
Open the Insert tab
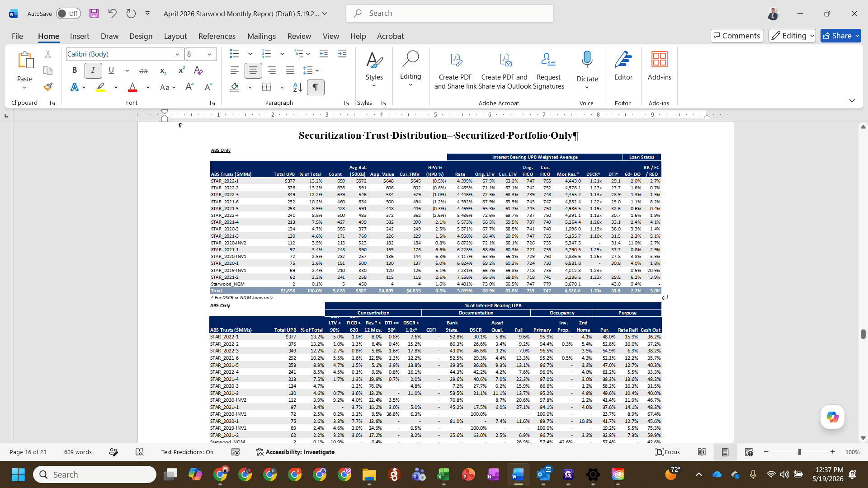point(80,36)
